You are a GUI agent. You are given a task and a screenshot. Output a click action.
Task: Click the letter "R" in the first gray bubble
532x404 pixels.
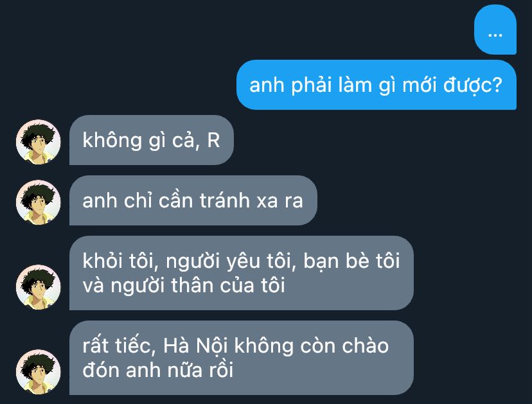pos(213,140)
